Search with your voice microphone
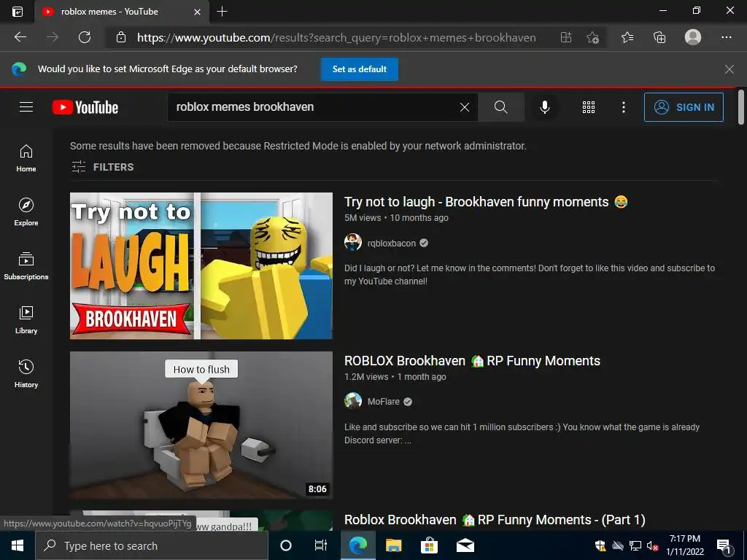The image size is (747, 560). (x=544, y=107)
